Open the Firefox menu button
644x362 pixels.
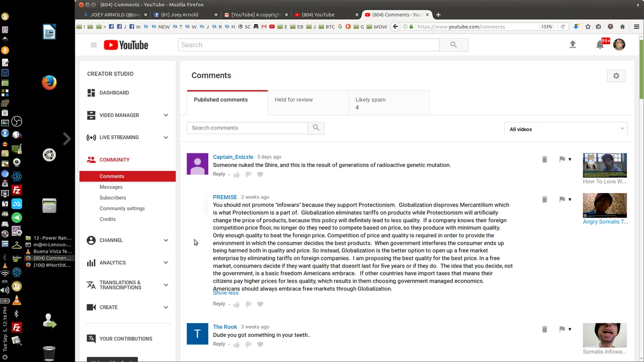636,27
